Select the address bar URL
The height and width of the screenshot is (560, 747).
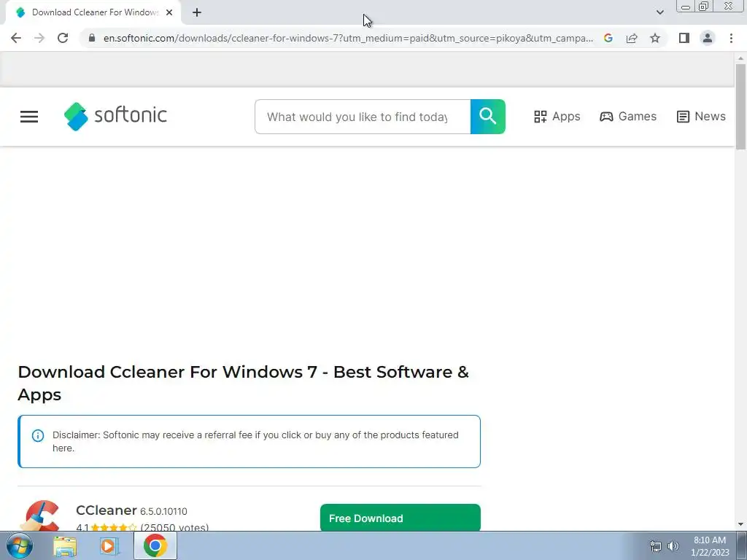coord(348,38)
